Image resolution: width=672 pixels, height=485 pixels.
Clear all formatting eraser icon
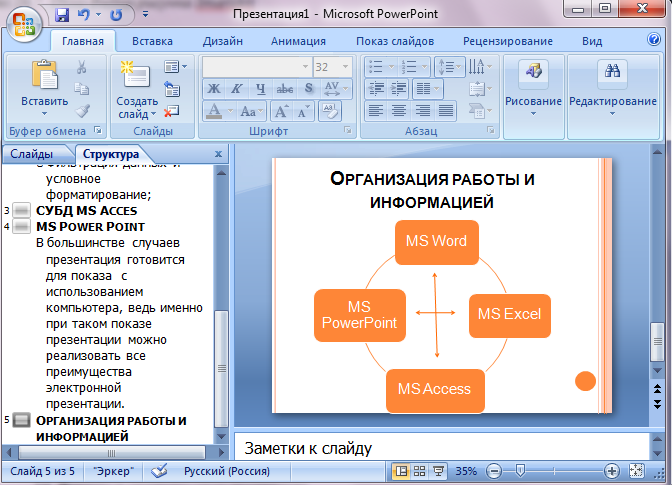(x=330, y=111)
